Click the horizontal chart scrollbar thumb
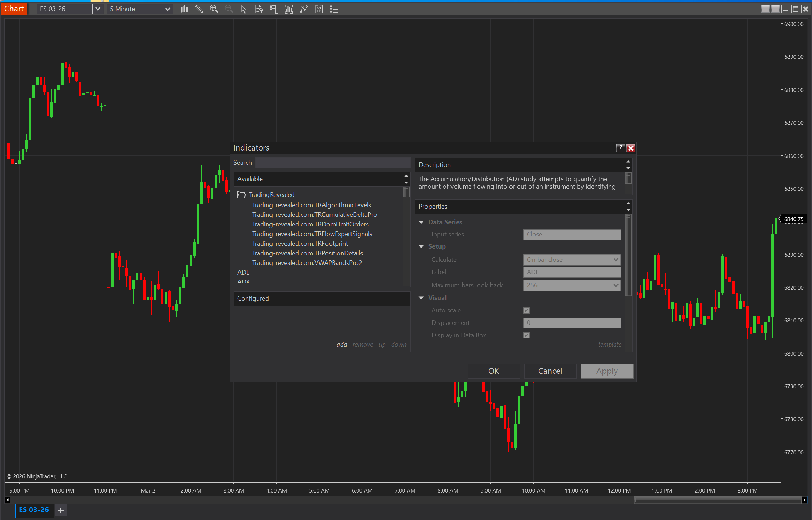Viewport: 812px width, 520px height. coord(717,500)
